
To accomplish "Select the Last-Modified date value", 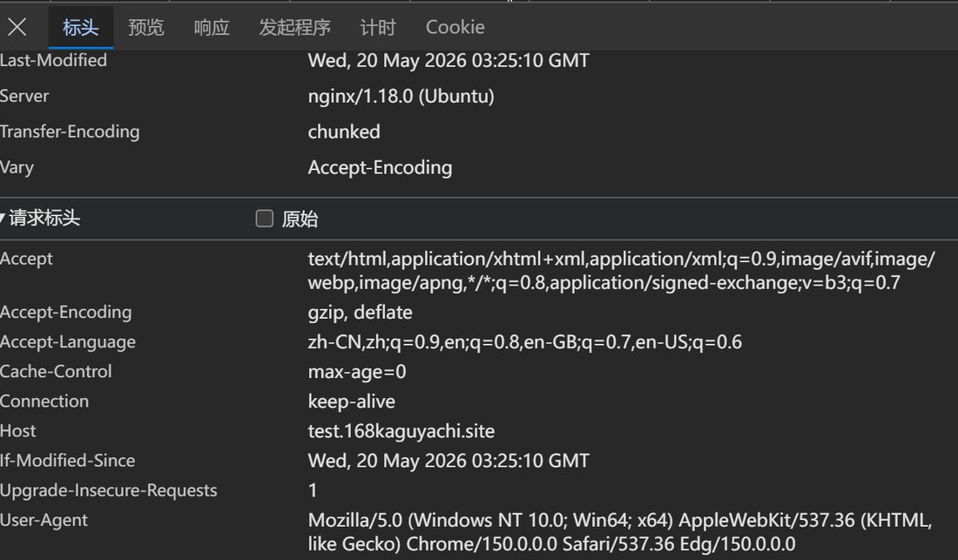I will [x=449, y=60].
